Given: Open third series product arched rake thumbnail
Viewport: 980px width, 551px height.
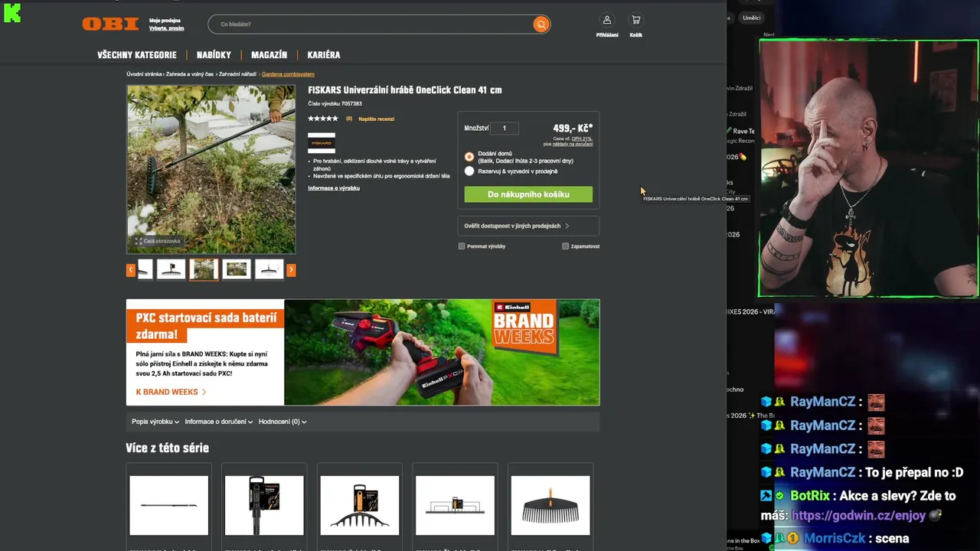Looking at the screenshot, I should (360, 505).
